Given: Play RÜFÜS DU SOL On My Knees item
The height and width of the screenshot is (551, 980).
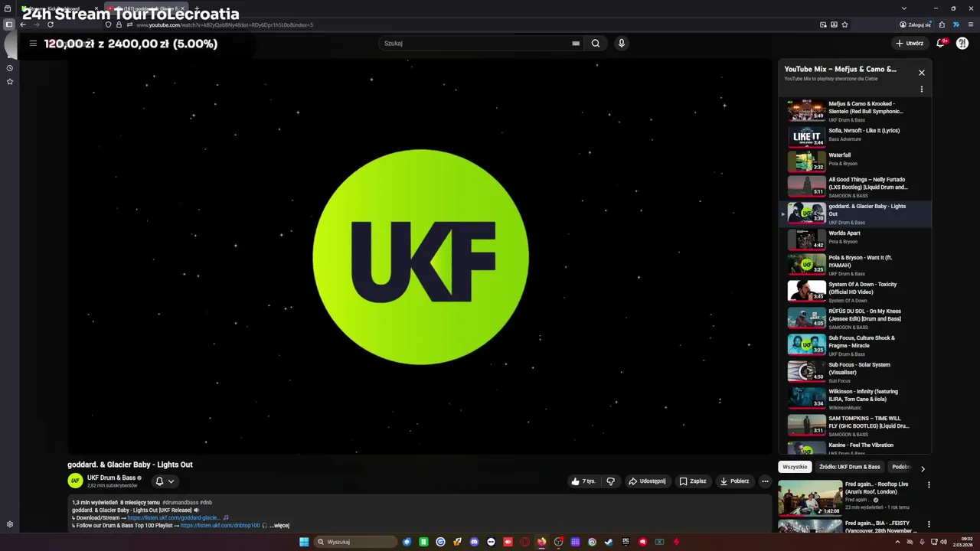Looking at the screenshot, I should tap(856, 318).
